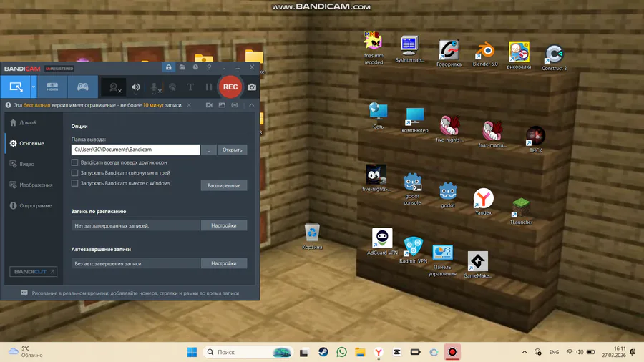Open the Yandex browser desktop icon
The width and height of the screenshot is (644, 362).
tap(483, 202)
